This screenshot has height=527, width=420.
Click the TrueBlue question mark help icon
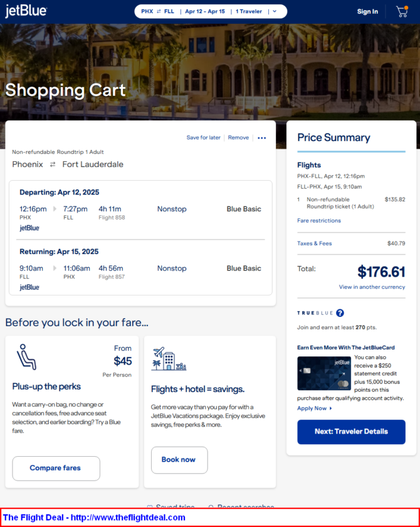(x=340, y=313)
